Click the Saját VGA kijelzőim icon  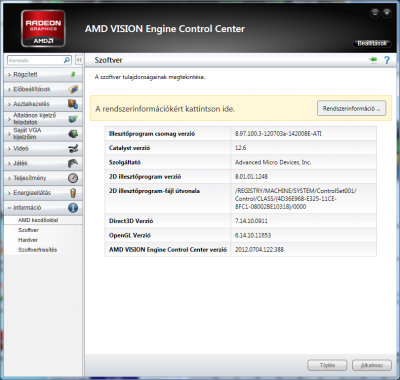(73, 134)
